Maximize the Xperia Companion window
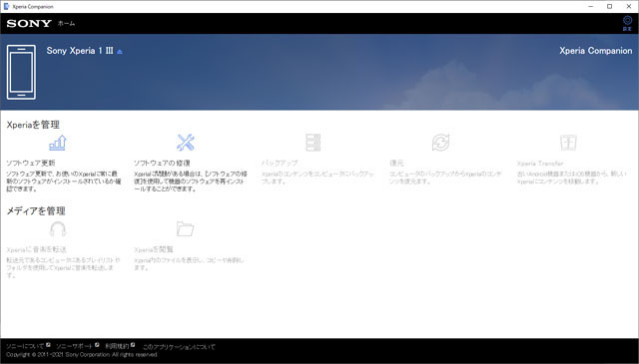The width and height of the screenshot is (639, 364). tap(610, 7)
